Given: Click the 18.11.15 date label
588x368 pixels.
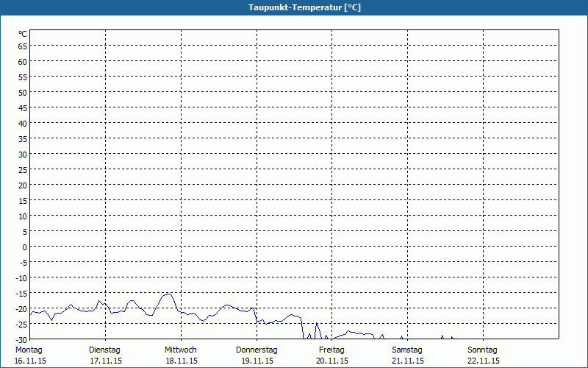Looking at the screenshot, I should pos(182,361).
